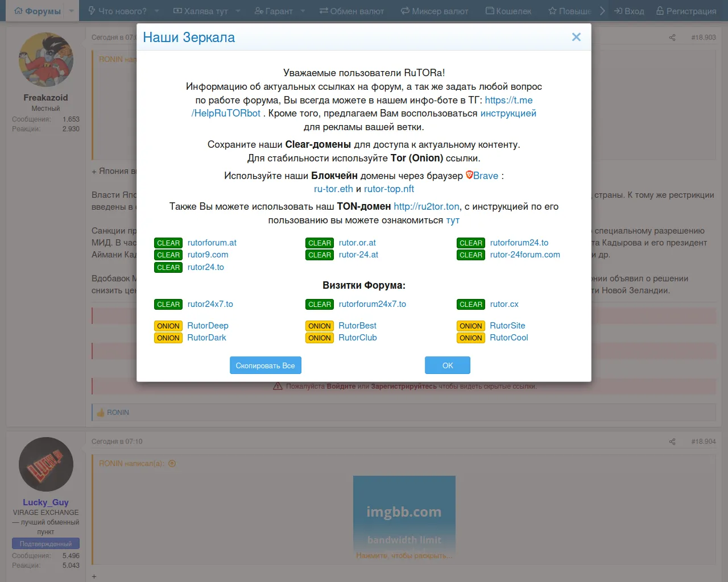Open the rutor24.to mirror link

click(206, 267)
